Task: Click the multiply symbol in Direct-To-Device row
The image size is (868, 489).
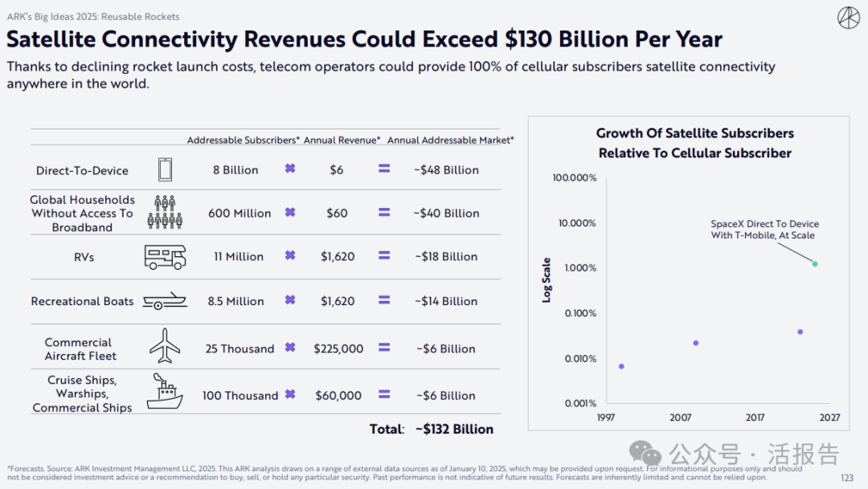Action: (290, 169)
